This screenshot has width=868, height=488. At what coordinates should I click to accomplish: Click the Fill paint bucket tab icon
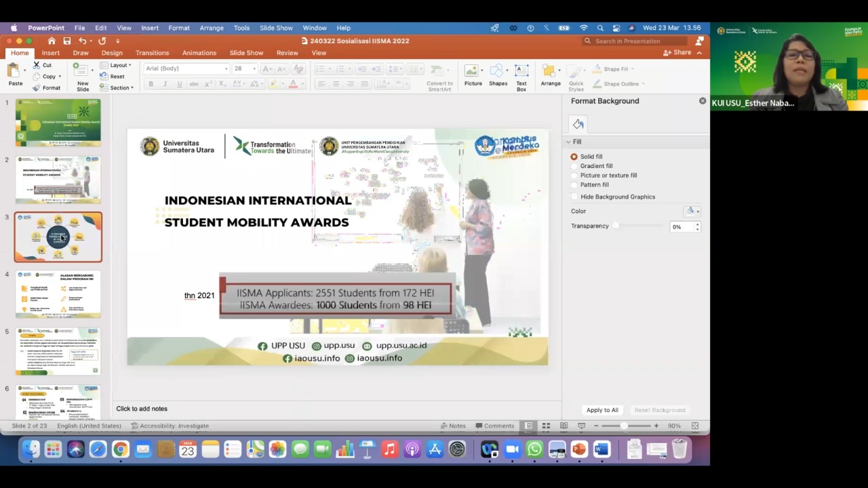(578, 124)
